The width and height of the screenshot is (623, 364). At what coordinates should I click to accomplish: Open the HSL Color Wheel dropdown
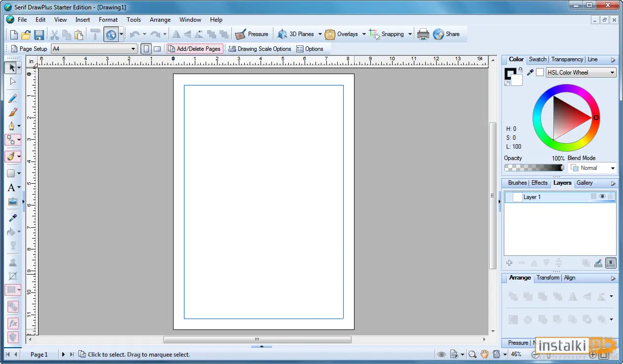point(581,73)
